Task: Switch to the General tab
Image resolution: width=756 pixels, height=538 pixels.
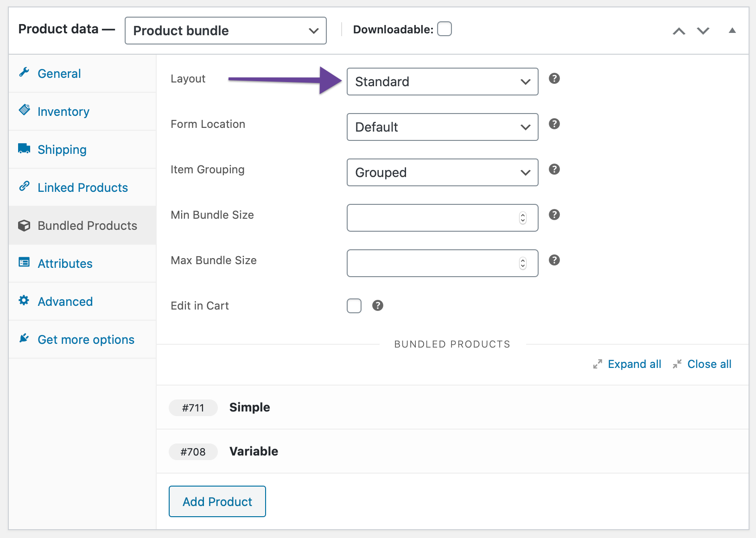Action: (83, 74)
